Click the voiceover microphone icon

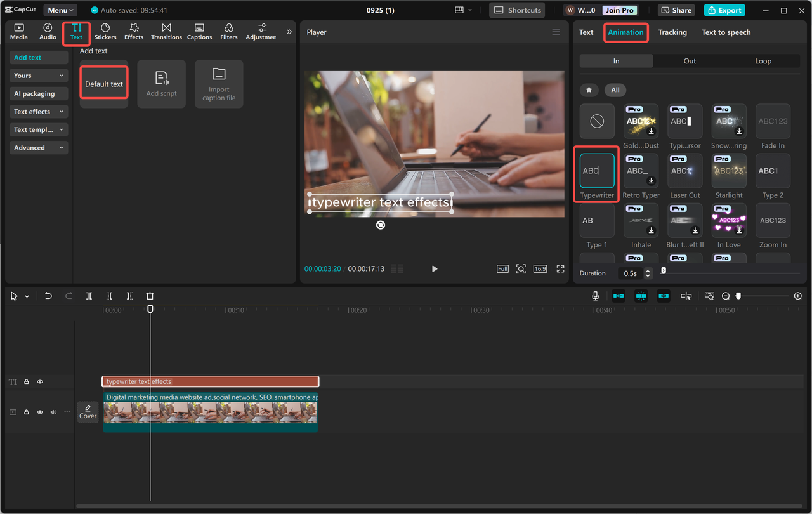[x=595, y=295]
